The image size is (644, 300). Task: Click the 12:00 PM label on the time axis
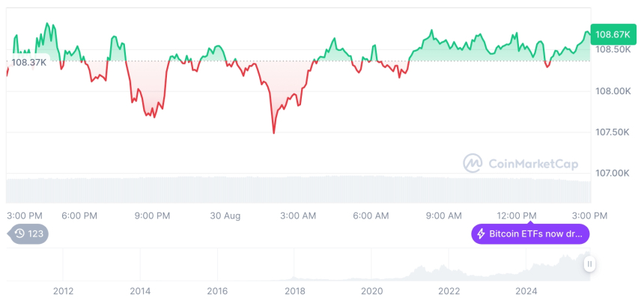[x=518, y=215]
